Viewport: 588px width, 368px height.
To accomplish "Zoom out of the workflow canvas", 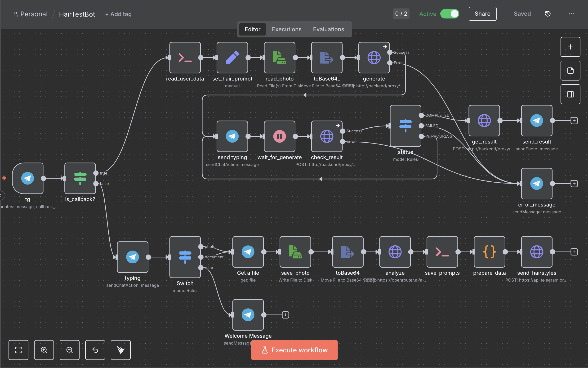I will (x=70, y=350).
